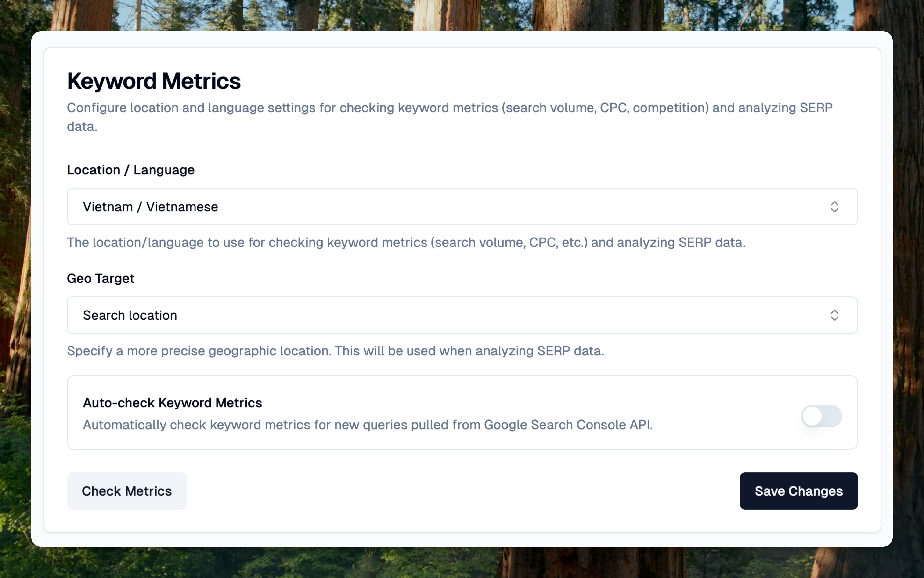Screen dimensions: 924x578
Task: Click the Auto-check Keyword Metrics title text
Action: (172, 403)
